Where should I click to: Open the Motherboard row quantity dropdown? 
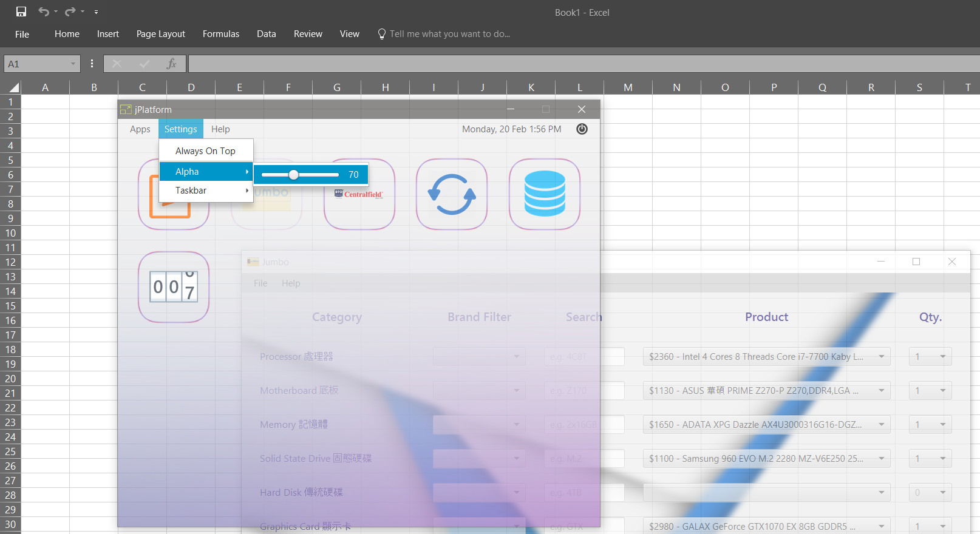pyautogui.click(x=930, y=391)
